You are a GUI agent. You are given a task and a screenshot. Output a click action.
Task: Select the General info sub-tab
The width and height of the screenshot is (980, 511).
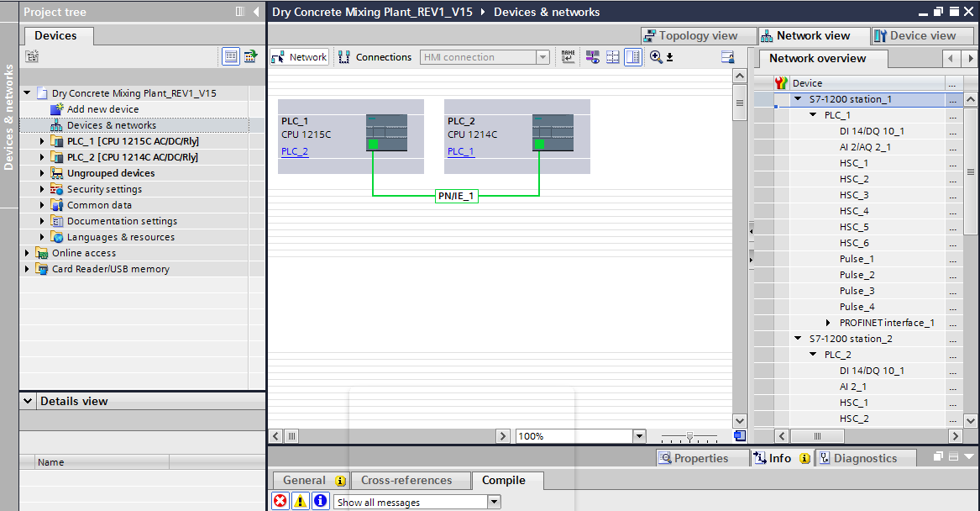[311, 481]
